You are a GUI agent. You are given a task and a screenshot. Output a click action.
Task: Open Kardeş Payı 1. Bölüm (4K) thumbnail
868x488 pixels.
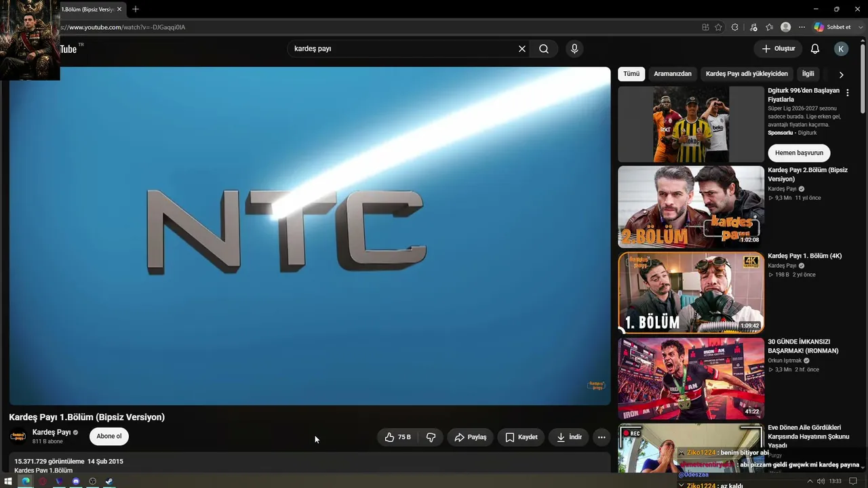pyautogui.click(x=691, y=293)
